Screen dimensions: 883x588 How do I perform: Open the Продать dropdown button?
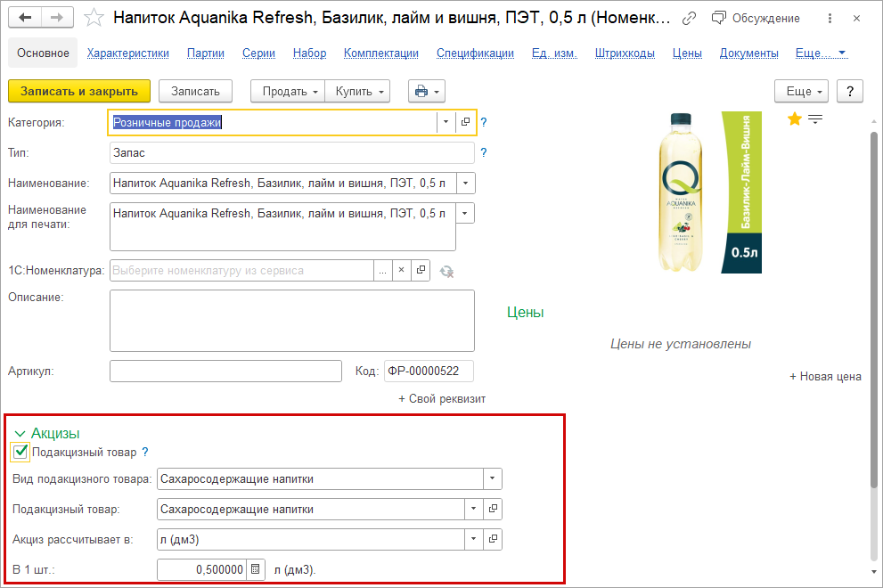(x=288, y=91)
